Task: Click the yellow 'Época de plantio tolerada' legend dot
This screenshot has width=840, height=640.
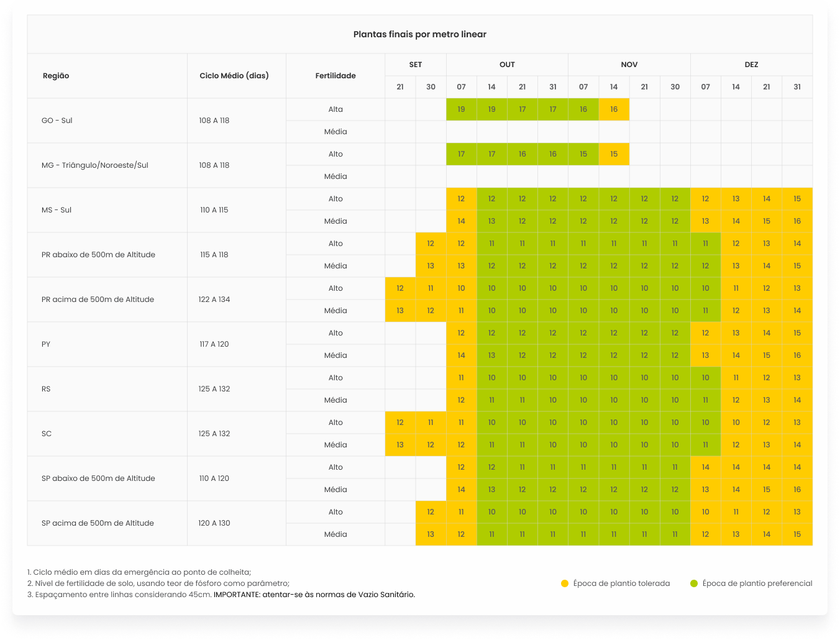Action: [565, 583]
